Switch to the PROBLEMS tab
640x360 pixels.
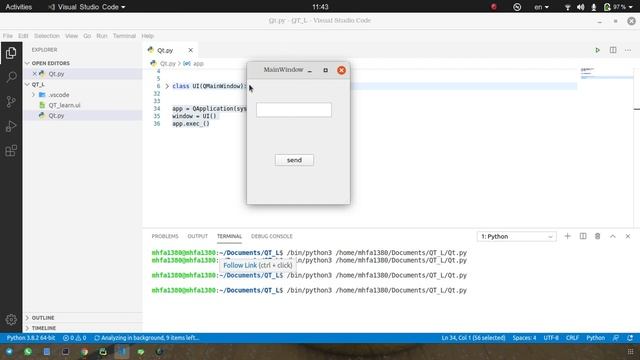tap(165, 236)
